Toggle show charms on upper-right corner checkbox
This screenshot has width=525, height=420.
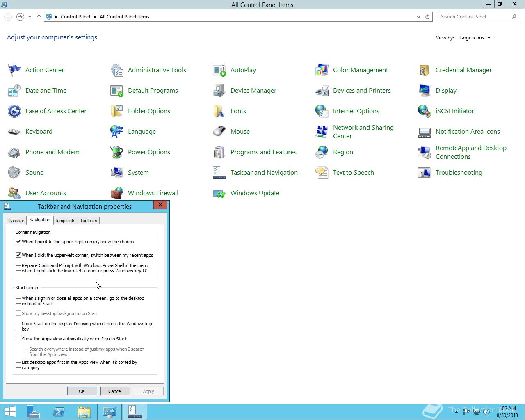click(18, 242)
